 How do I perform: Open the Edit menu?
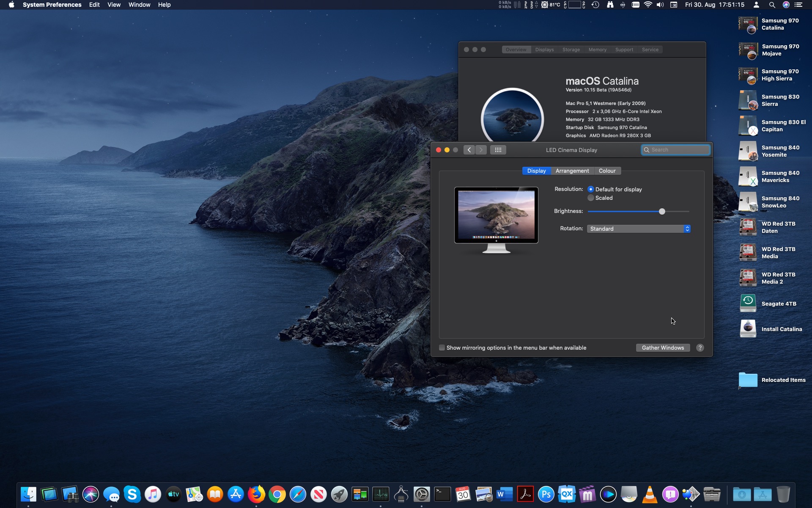point(94,5)
